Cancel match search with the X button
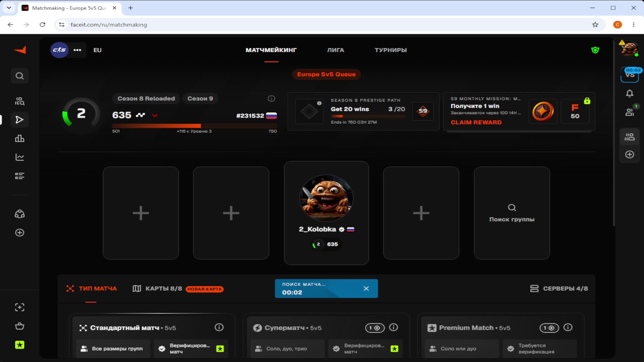Image resolution: width=644 pixels, height=362 pixels. (366, 288)
